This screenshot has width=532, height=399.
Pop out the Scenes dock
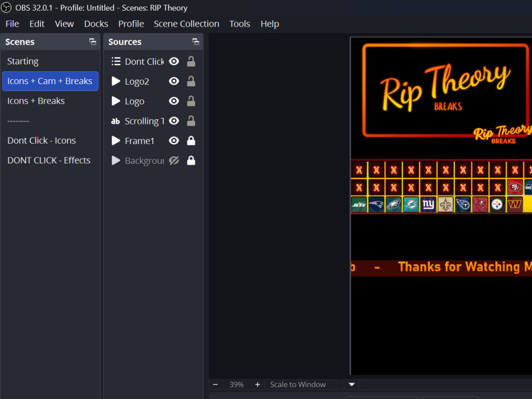(93, 41)
